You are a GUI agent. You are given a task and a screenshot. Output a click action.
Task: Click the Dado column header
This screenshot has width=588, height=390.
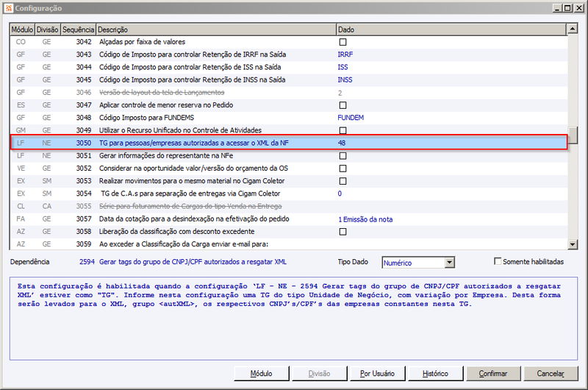click(x=451, y=29)
